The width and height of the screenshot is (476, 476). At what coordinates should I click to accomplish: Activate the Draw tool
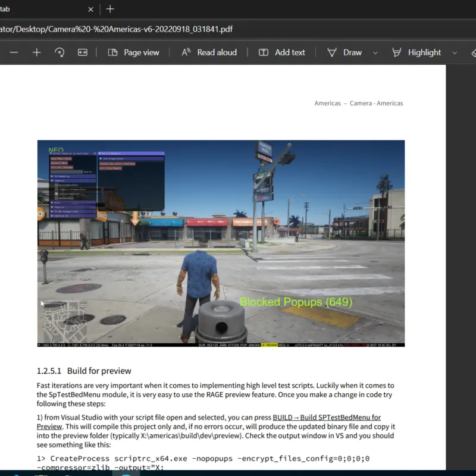[x=345, y=52]
